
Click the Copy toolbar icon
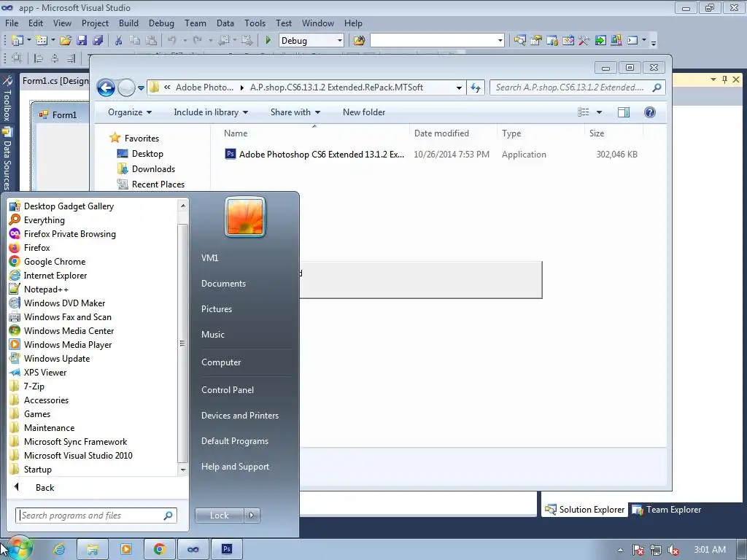click(x=135, y=41)
